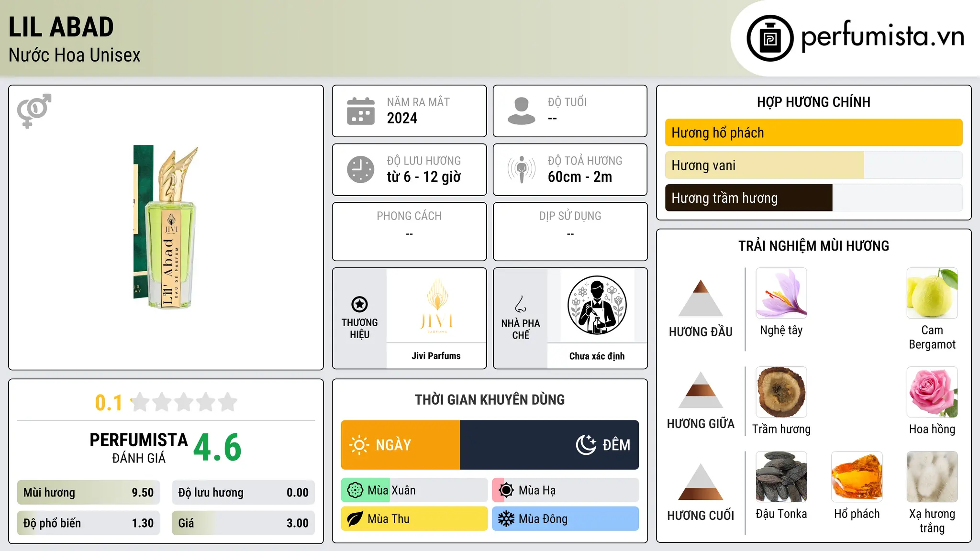Select the Nghệ tây note image
980x551 pixels.
(x=781, y=293)
